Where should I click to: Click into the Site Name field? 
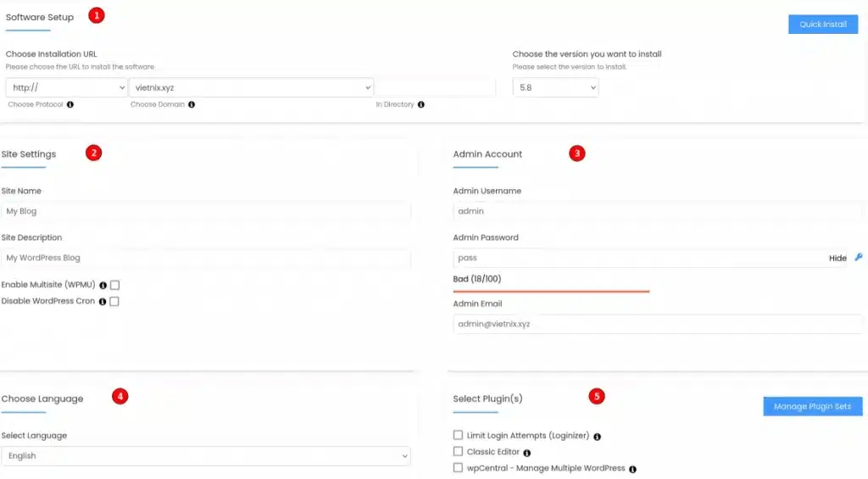point(206,211)
